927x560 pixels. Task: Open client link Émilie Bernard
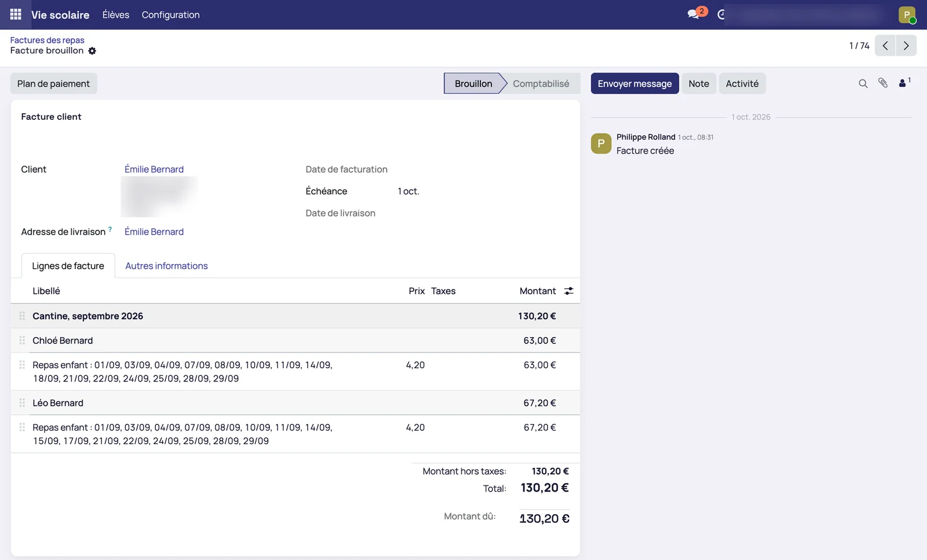coord(154,169)
